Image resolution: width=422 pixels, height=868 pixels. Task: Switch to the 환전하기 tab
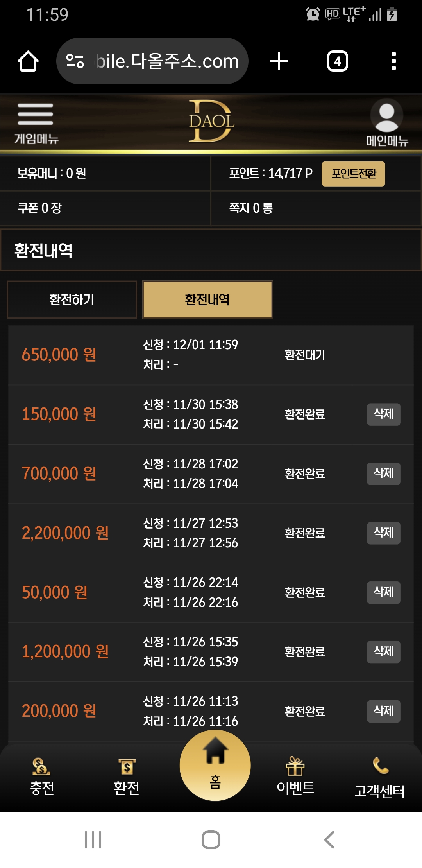72,300
